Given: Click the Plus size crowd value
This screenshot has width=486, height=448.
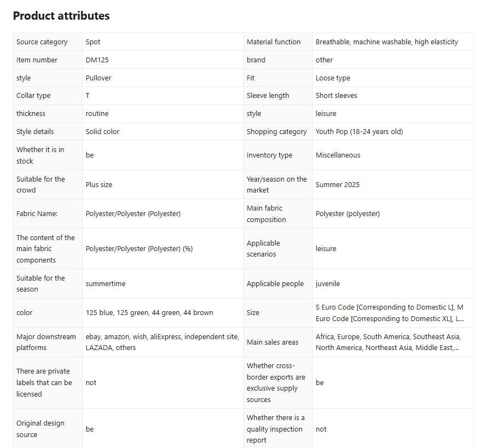Looking at the screenshot, I should coord(99,184).
